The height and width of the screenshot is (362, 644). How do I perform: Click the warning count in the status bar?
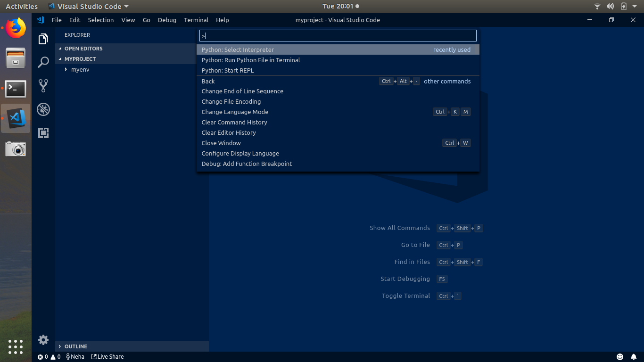coord(53,357)
